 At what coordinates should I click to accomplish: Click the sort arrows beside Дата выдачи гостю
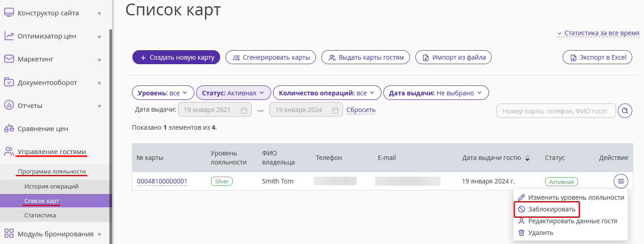pyautogui.click(x=527, y=158)
